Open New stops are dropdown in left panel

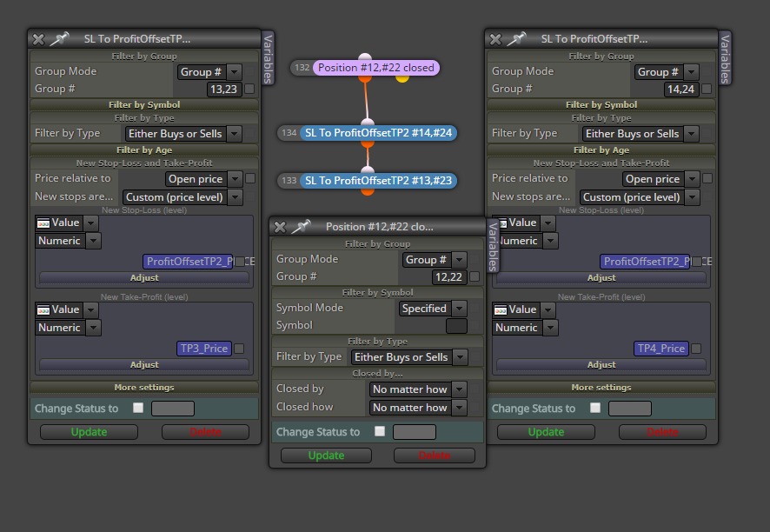pos(236,197)
